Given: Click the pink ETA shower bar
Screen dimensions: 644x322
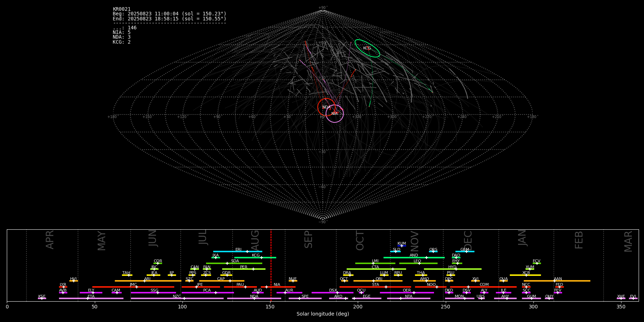Looking at the screenshot, I should point(91,298).
